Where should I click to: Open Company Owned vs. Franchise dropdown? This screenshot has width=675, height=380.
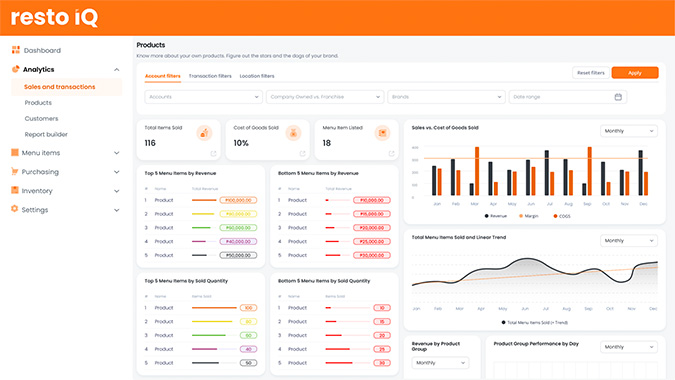[325, 97]
